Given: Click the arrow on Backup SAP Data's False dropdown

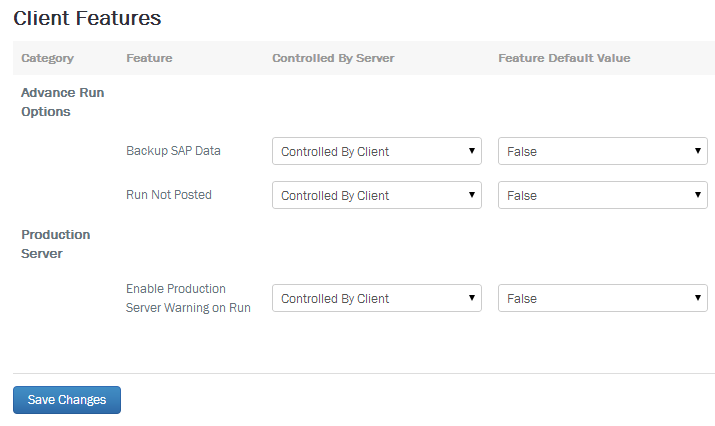Looking at the screenshot, I should pyautogui.click(x=698, y=151).
